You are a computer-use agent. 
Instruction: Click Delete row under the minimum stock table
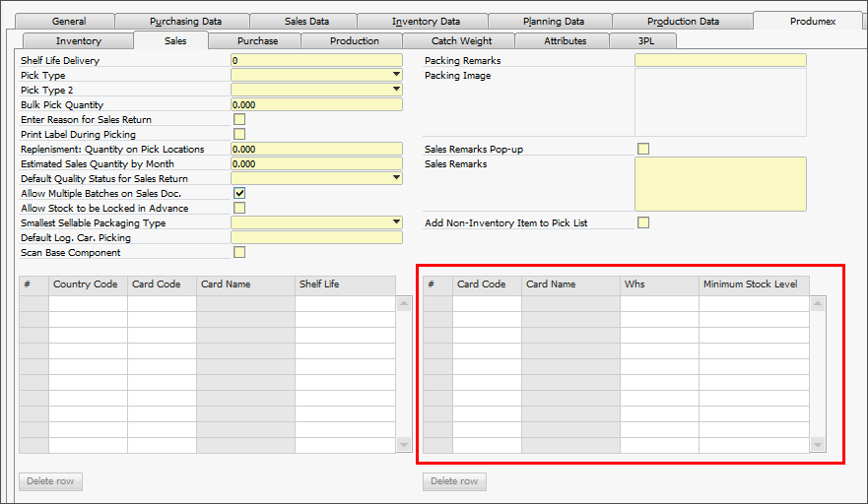(x=454, y=481)
